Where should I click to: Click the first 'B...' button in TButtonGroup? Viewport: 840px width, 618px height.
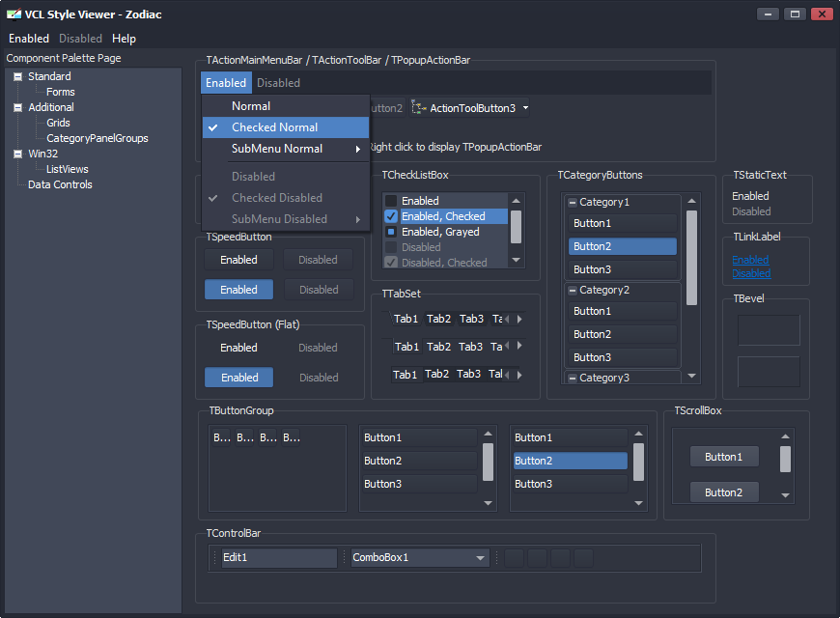222,437
